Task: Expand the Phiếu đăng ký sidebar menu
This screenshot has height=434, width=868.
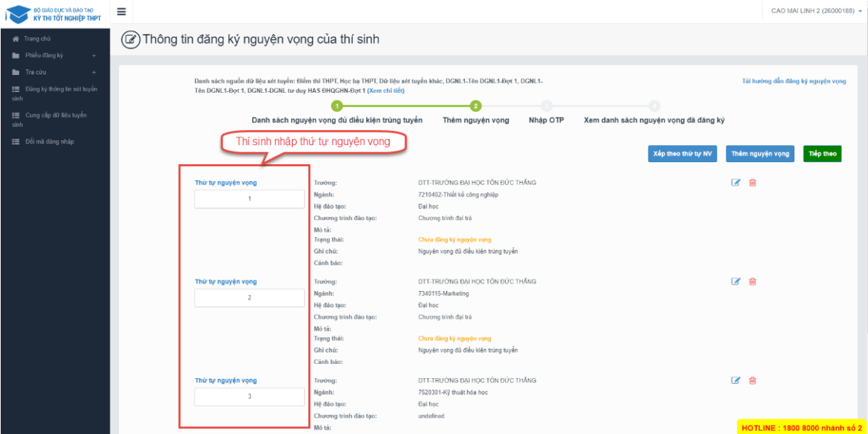Action: tap(94, 55)
